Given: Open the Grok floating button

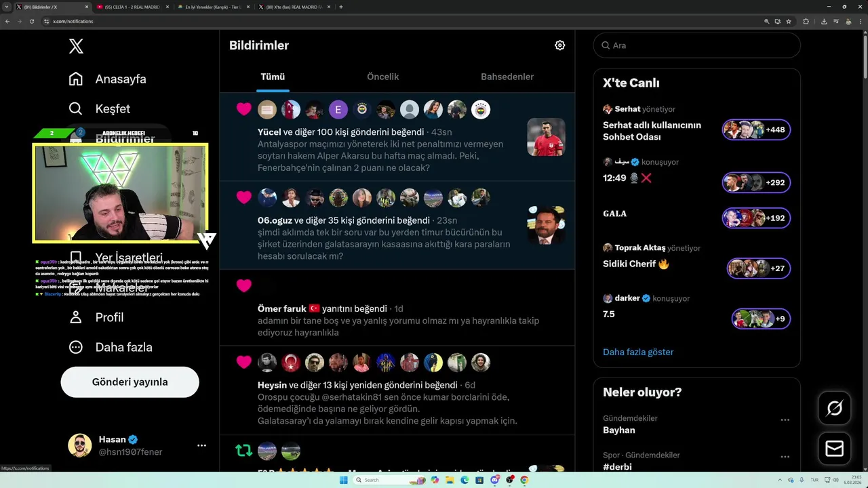Looking at the screenshot, I should [x=835, y=408].
